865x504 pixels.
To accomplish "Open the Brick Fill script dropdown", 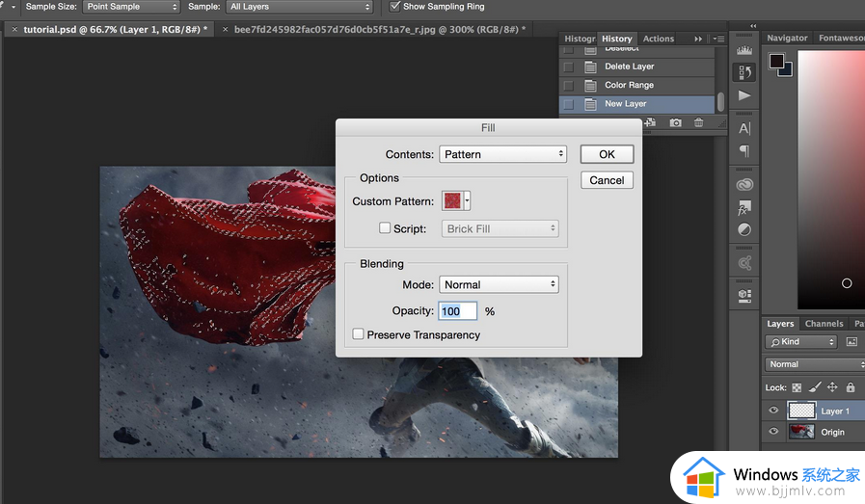I will tap(500, 228).
